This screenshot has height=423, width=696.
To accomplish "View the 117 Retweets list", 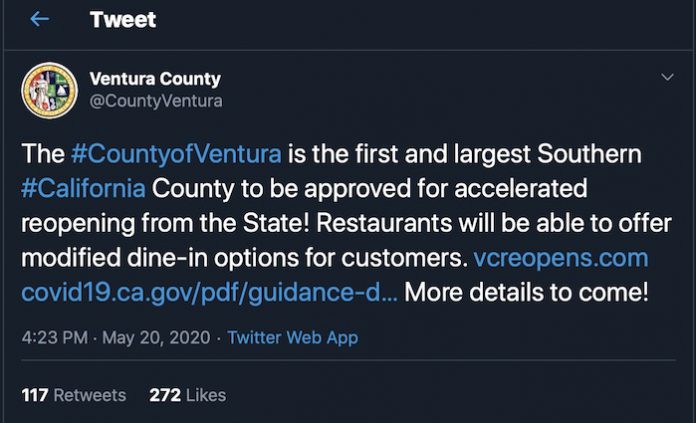I will (74, 395).
